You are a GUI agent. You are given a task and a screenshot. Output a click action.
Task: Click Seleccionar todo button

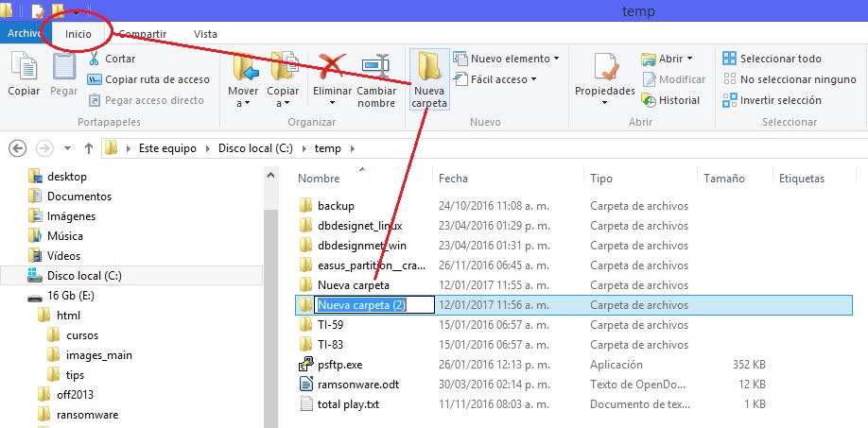click(x=772, y=59)
